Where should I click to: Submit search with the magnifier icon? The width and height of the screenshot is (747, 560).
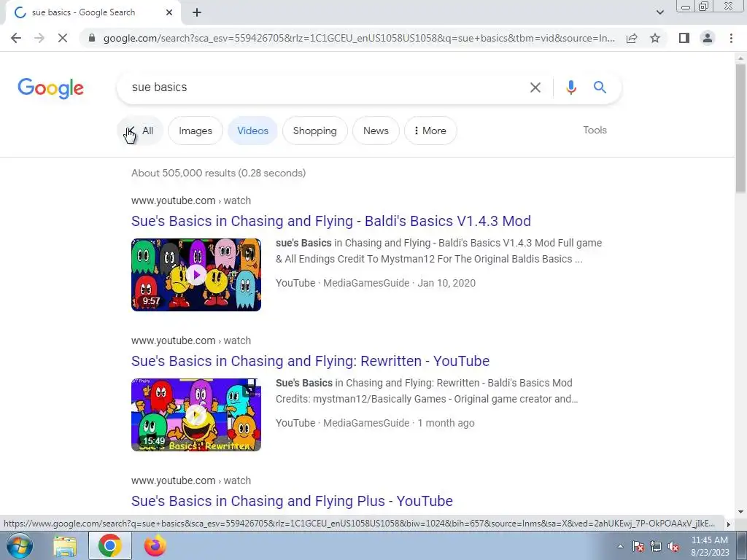(x=600, y=87)
